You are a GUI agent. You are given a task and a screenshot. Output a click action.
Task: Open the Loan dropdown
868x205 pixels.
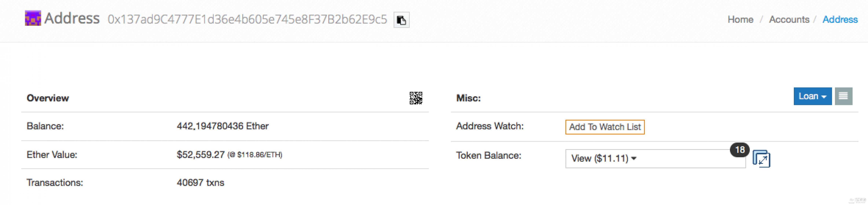click(812, 96)
